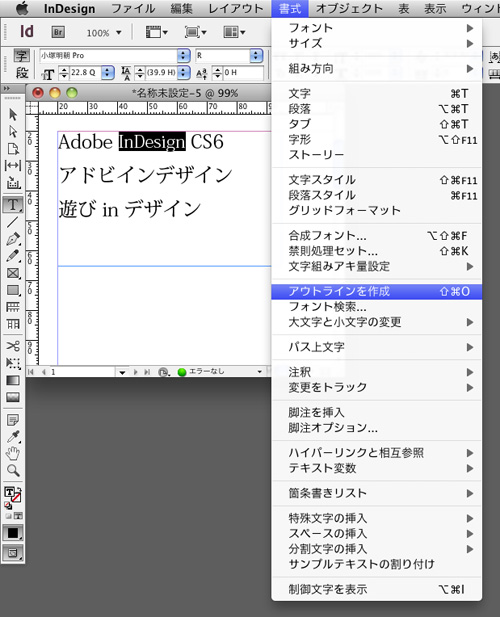Select the Gradient Swatch tool
The image size is (500, 617).
point(13,380)
